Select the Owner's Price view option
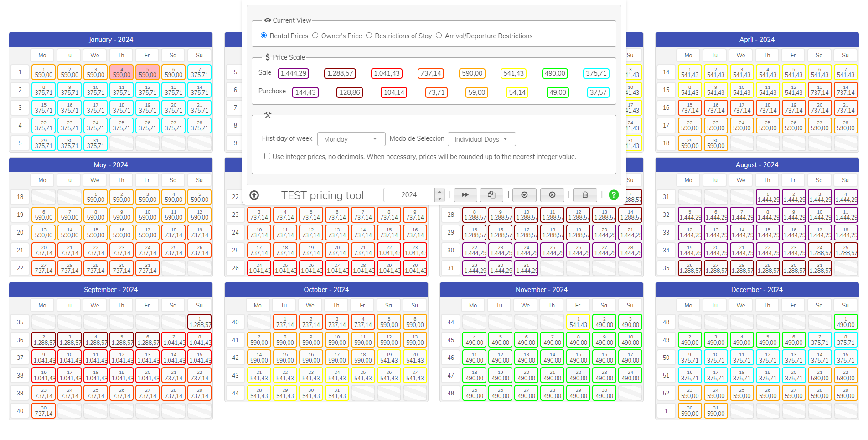The height and width of the screenshot is (440, 868). 315,36
